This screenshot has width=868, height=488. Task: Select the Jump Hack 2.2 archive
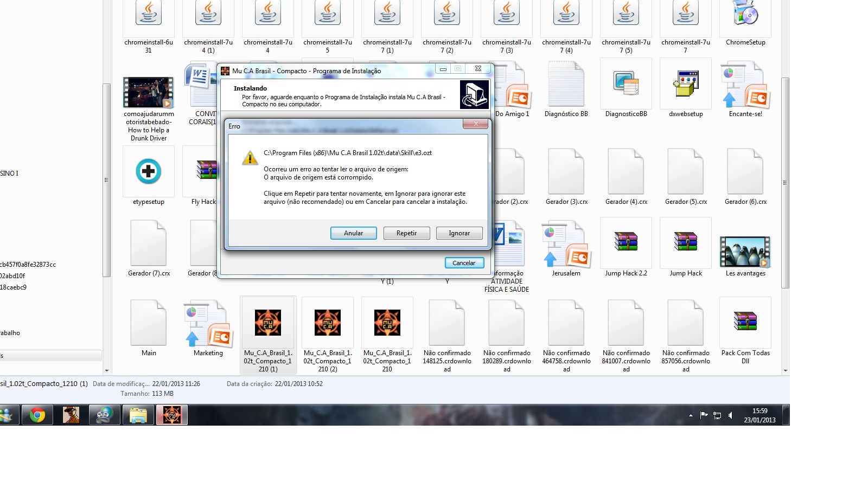[x=626, y=242]
